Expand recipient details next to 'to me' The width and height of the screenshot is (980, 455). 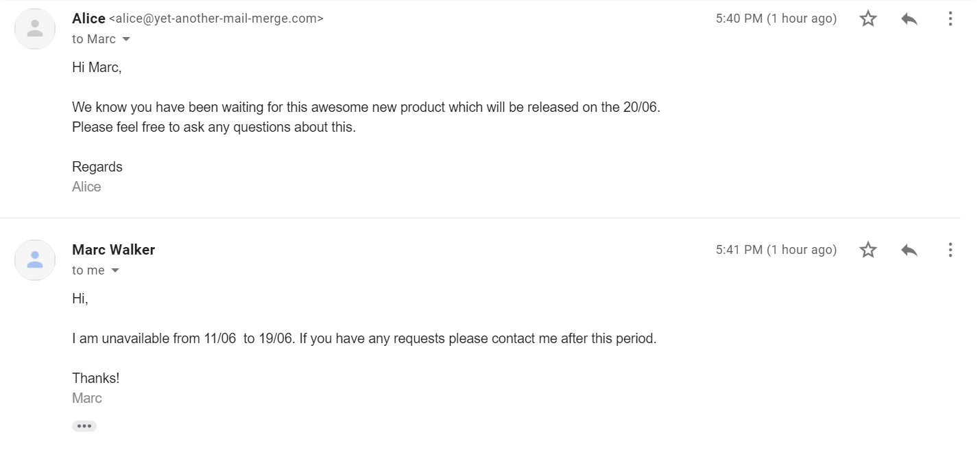pyautogui.click(x=115, y=271)
